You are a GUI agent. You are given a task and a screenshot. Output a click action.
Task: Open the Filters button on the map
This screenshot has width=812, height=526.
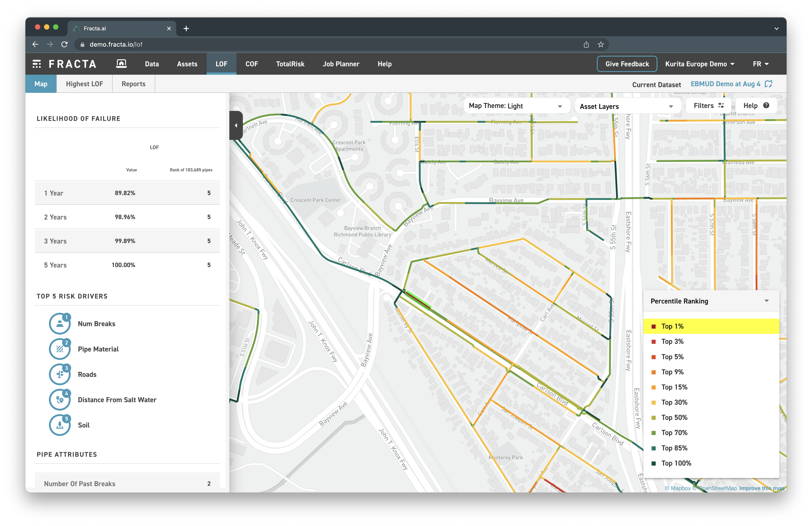click(708, 106)
